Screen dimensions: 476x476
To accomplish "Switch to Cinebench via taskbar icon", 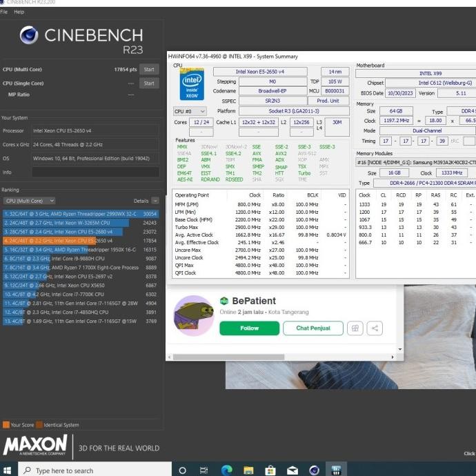I will point(314,470).
